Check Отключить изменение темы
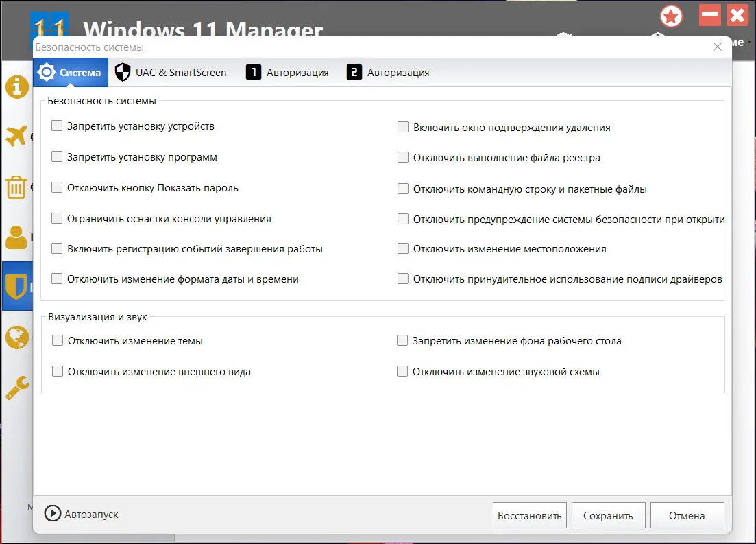The width and height of the screenshot is (756, 544). point(58,340)
